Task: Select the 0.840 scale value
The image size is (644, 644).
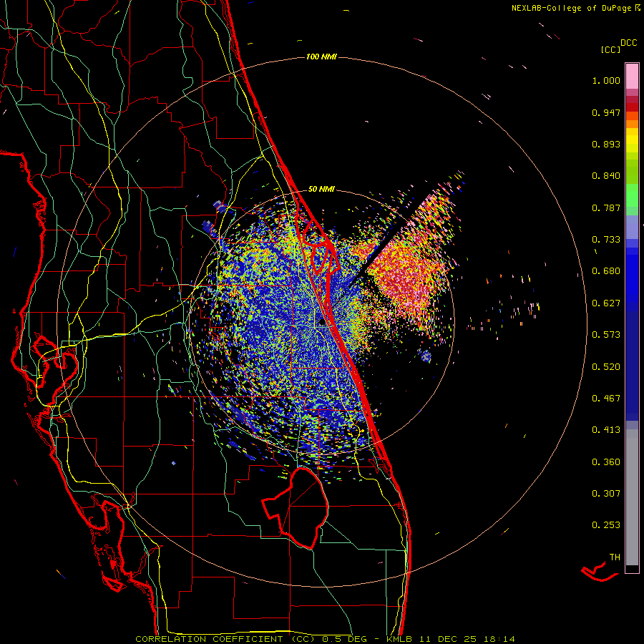Action: (606, 176)
